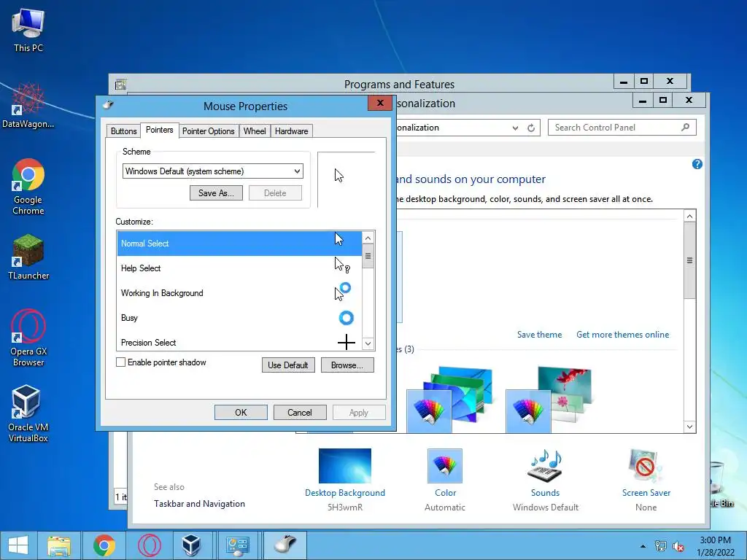Open Chrome from the taskbar
The height and width of the screenshot is (560, 747).
pyautogui.click(x=104, y=545)
